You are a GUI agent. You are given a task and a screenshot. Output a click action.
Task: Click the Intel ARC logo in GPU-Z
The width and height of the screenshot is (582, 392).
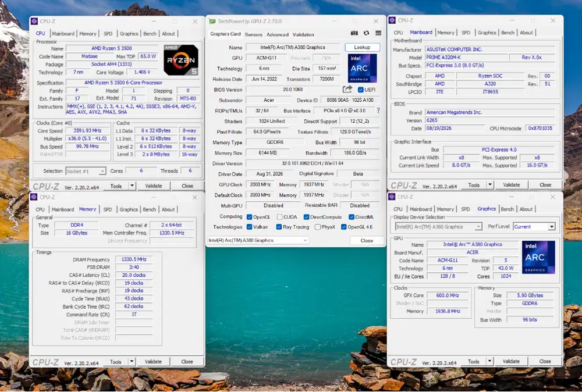click(362, 68)
